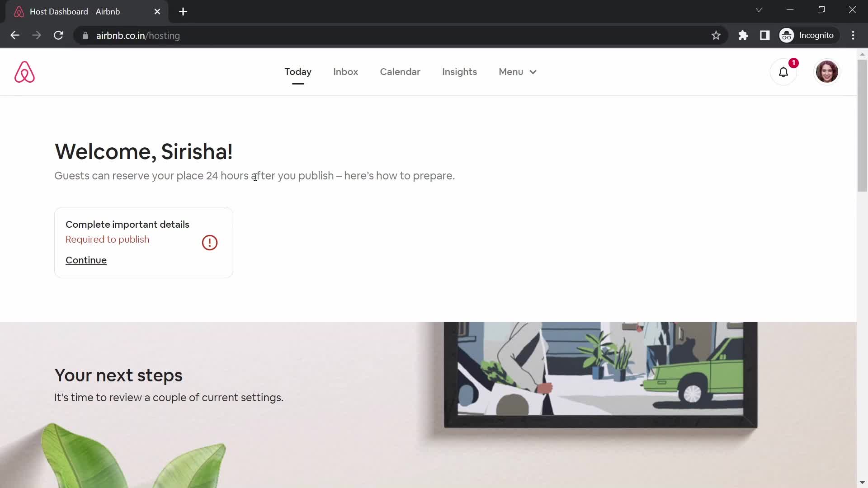Click the Continue link for listing details
This screenshot has height=488, width=868.
pos(86,260)
